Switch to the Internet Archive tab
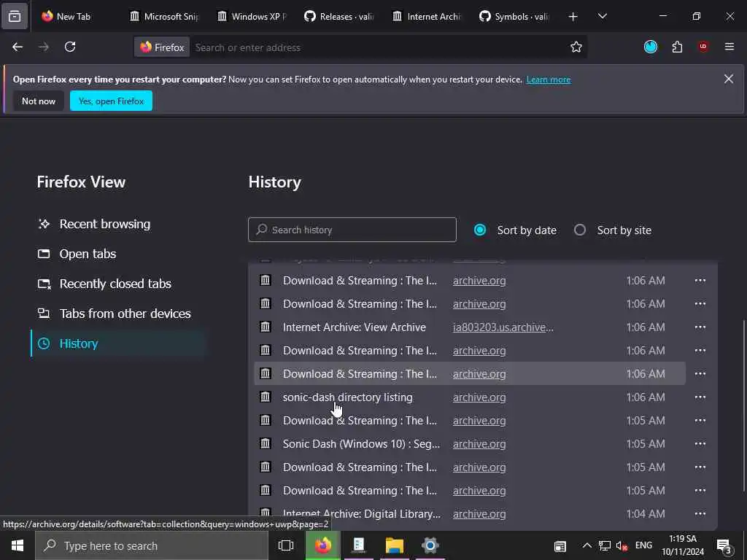Image resolution: width=747 pixels, height=560 pixels. [x=427, y=17]
